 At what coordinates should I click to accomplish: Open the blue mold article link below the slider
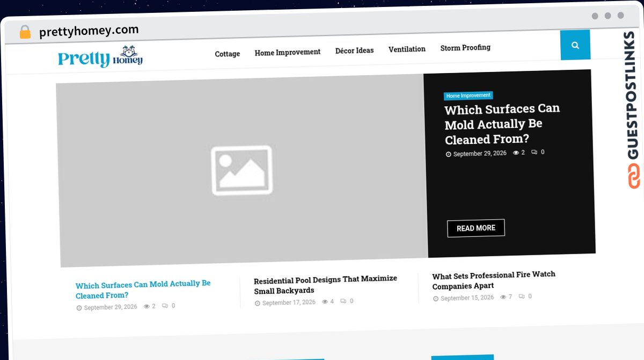pyautogui.click(x=143, y=289)
